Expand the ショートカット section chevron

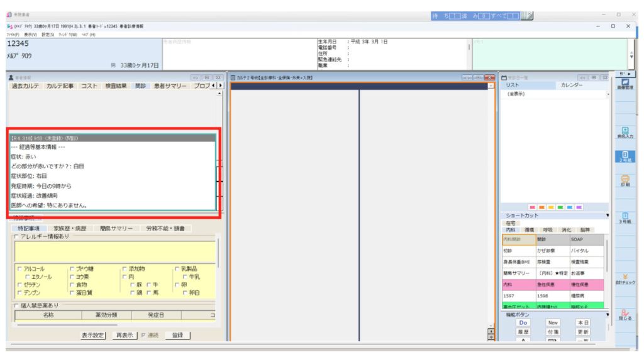click(x=607, y=215)
